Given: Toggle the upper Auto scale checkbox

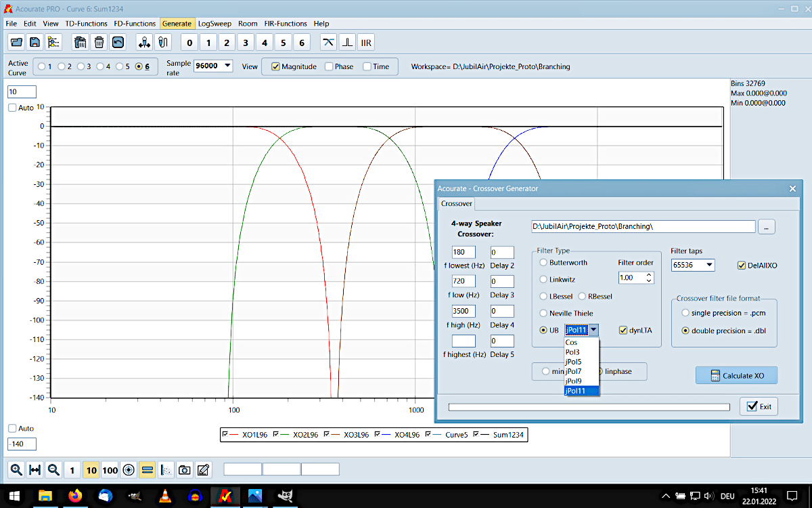Looking at the screenshot, I should [12, 108].
